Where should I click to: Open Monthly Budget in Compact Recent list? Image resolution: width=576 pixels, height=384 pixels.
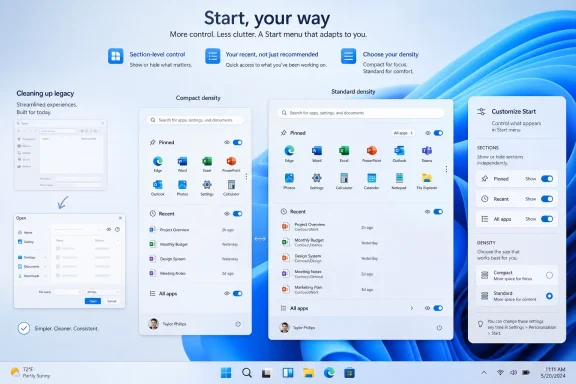[x=193, y=244]
